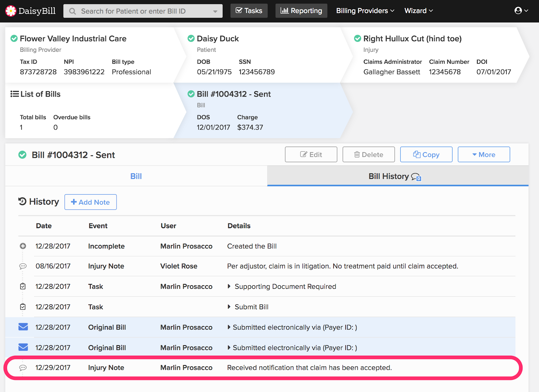Click the NPI value 3983961222
Viewport: 539px width, 392px height.
tap(84, 72)
